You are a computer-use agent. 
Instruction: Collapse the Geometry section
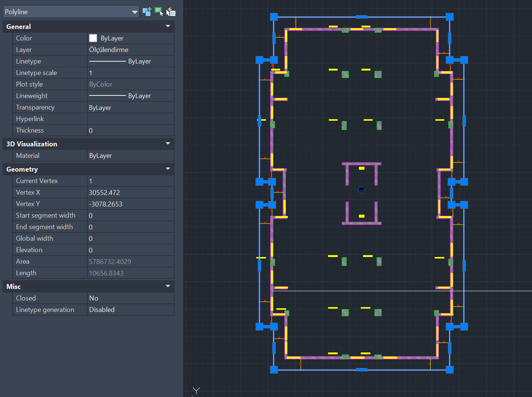pyautogui.click(x=168, y=169)
